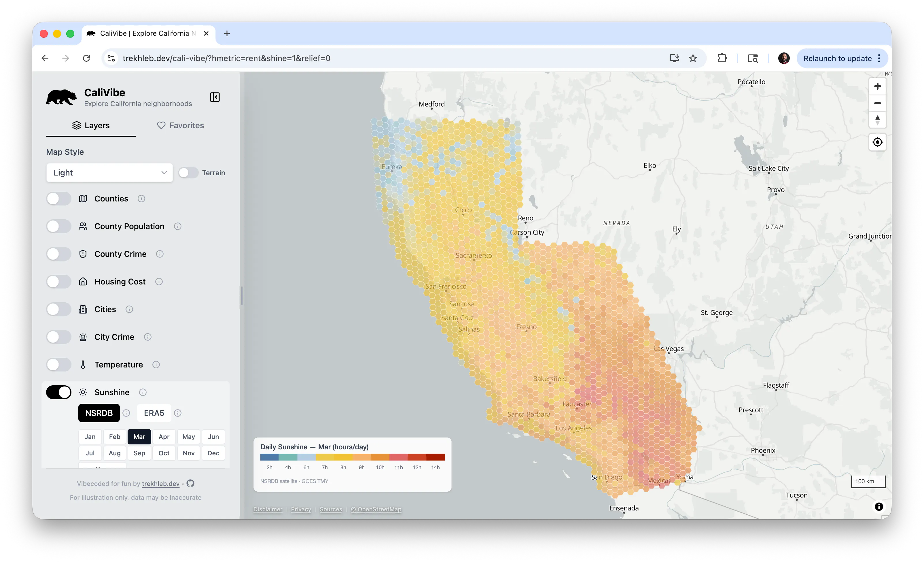924x562 pixels.
Task: Open Housing Cost info icon
Action: pyautogui.click(x=159, y=281)
